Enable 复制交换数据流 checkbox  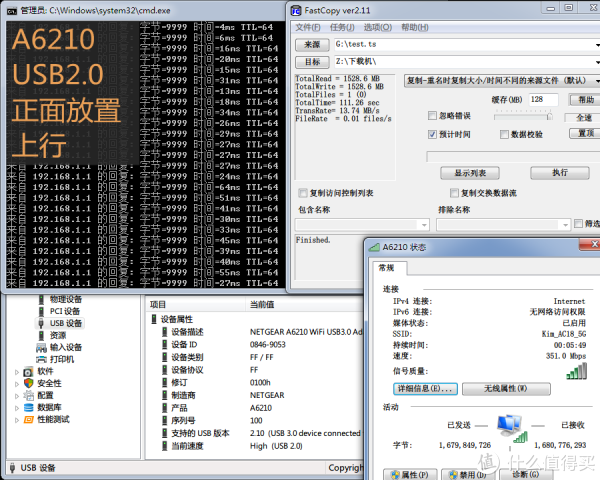454,193
